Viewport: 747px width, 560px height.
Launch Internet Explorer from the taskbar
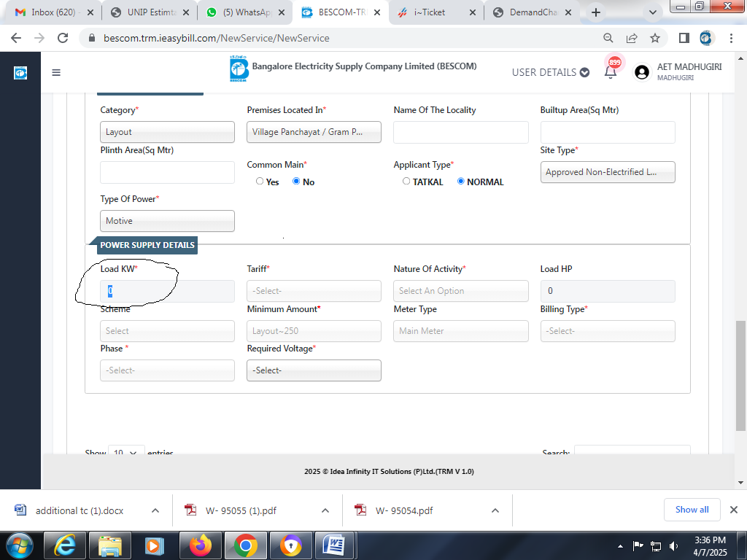65,545
